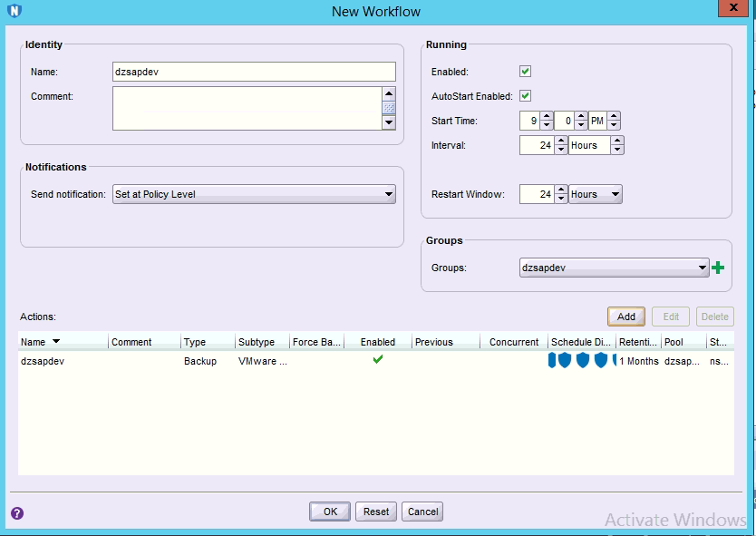Click the Pool column header
756x536 pixels.
pyautogui.click(x=674, y=342)
